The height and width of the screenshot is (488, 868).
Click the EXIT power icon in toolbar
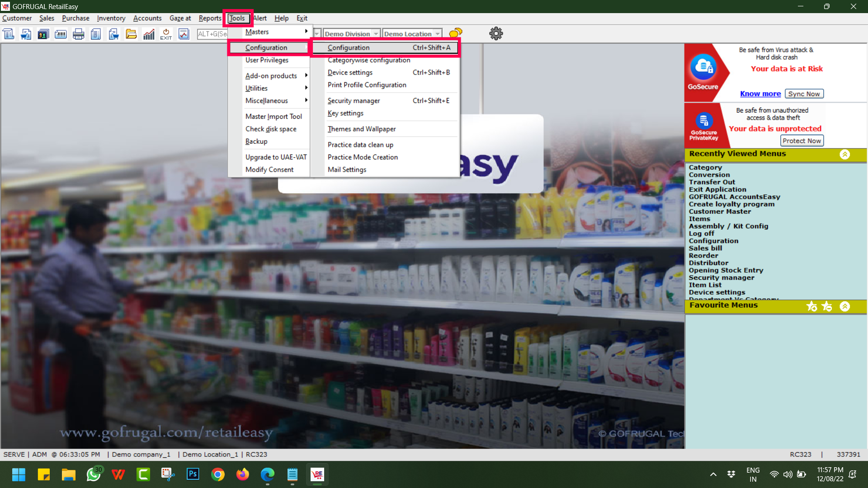166,34
